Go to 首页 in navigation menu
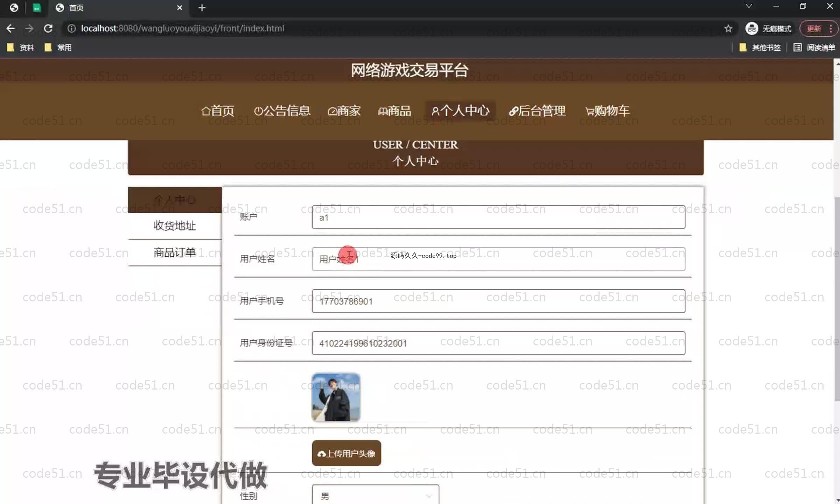Image resolution: width=840 pixels, height=504 pixels. pyautogui.click(x=217, y=111)
